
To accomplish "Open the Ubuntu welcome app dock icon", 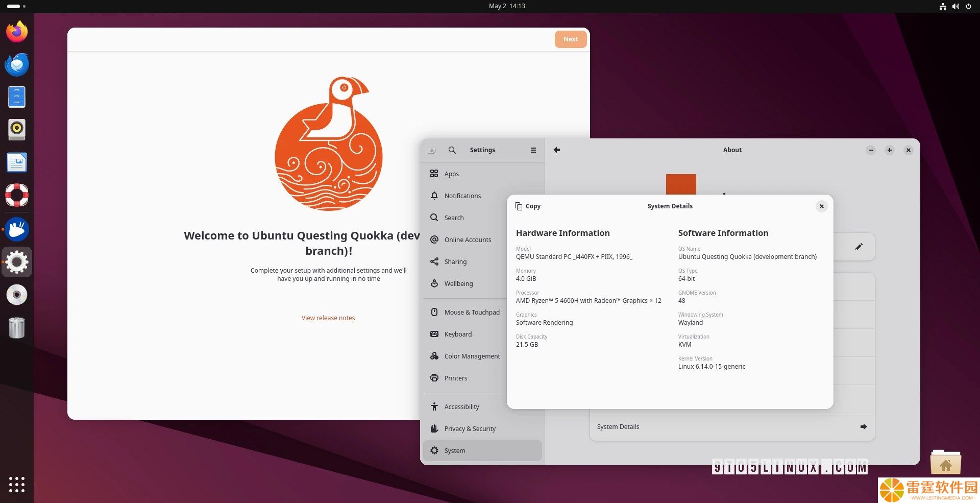I will click(x=17, y=229).
